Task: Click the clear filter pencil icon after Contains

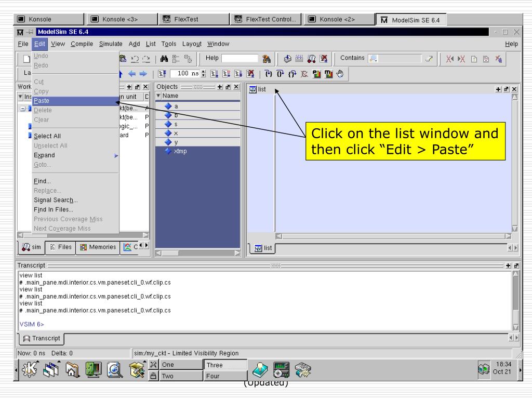Action: point(429,59)
